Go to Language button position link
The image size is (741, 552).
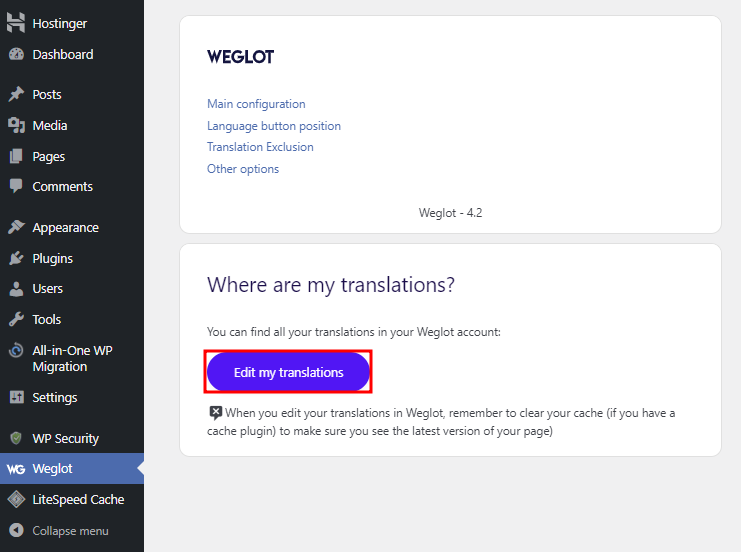(274, 126)
